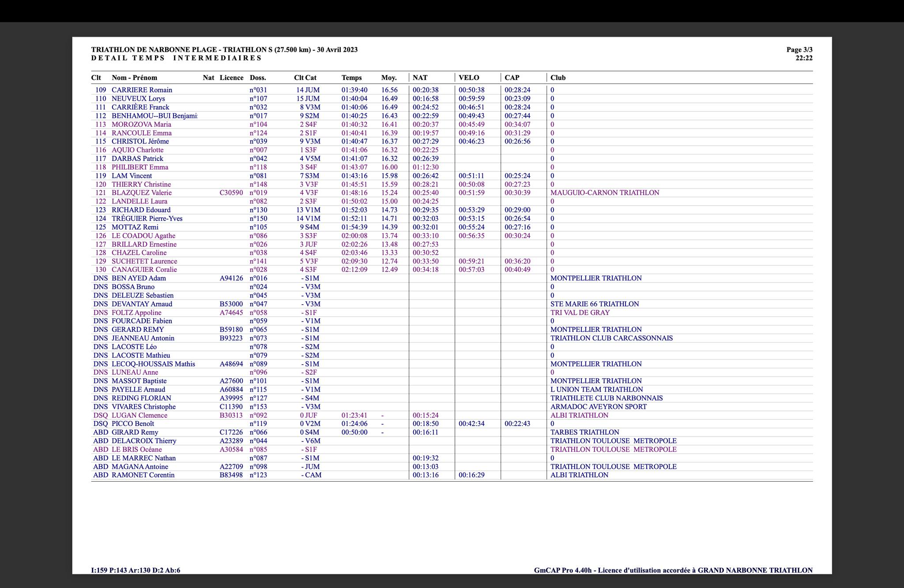Select the CARRIERE Romain row name
The height and width of the screenshot is (588, 904).
pyautogui.click(x=142, y=90)
